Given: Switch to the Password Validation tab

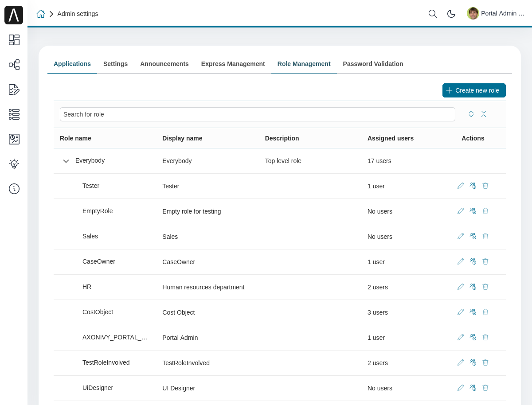Looking at the screenshot, I should click(x=373, y=64).
